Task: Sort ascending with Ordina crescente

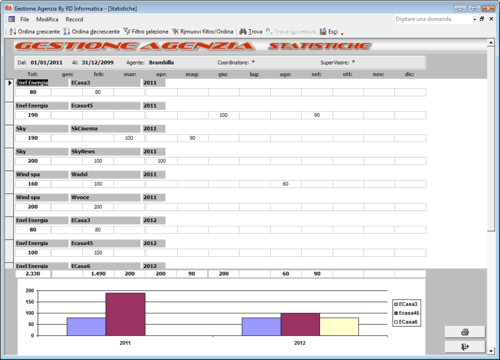Action: pyautogui.click(x=34, y=32)
